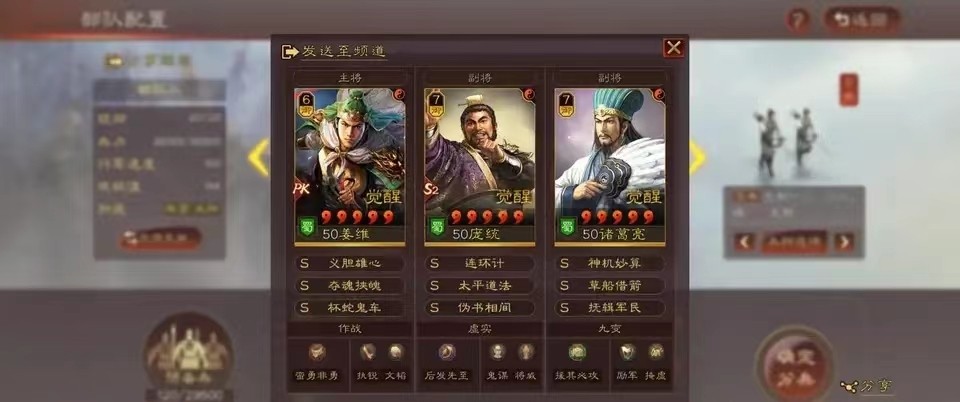Click the help question mark icon

pos(798,21)
